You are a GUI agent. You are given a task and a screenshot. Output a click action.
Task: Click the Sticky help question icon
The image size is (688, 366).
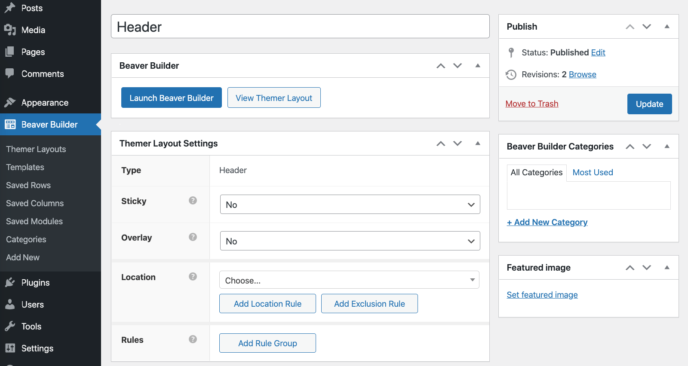[193, 201]
